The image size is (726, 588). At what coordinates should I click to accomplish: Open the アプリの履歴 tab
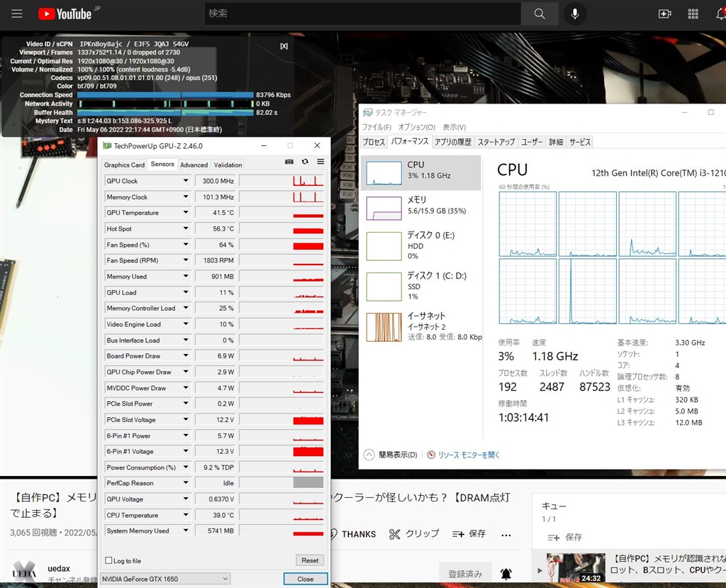(x=453, y=142)
